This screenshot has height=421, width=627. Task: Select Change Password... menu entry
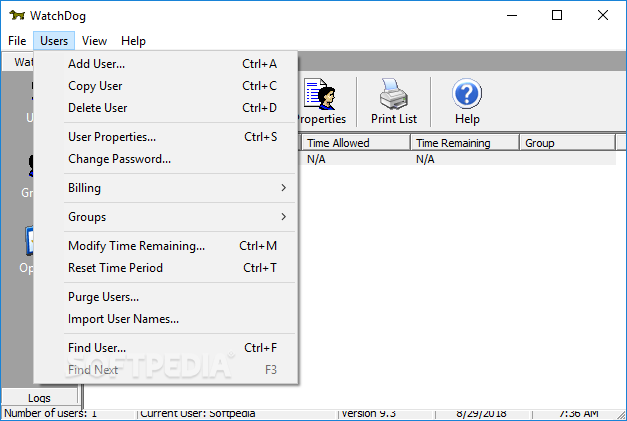(166, 159)
